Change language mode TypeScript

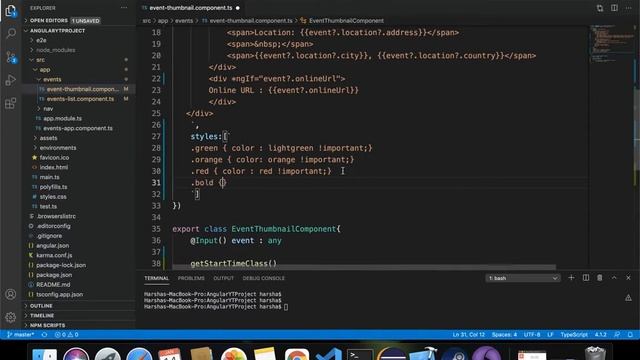click(x=574, y=335)
